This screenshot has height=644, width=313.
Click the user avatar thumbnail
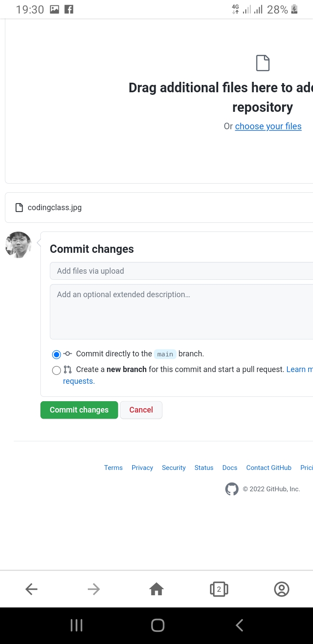pyautogui.click(x=18, y=245)
